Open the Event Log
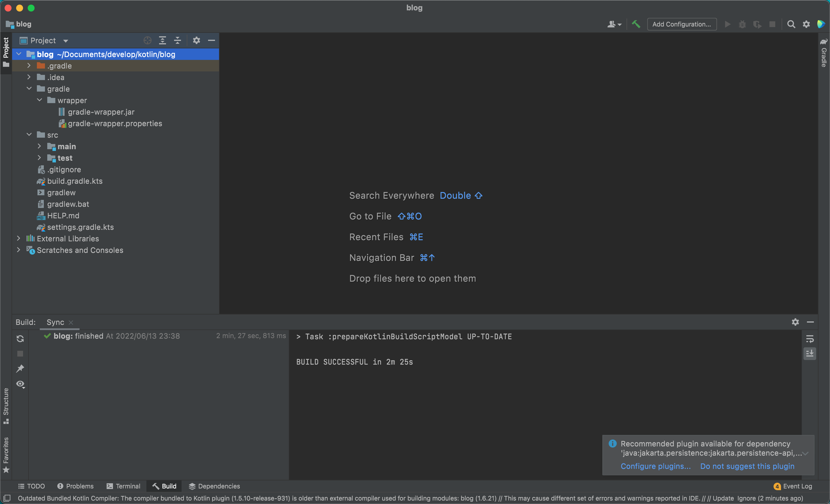 pos(793,486)
